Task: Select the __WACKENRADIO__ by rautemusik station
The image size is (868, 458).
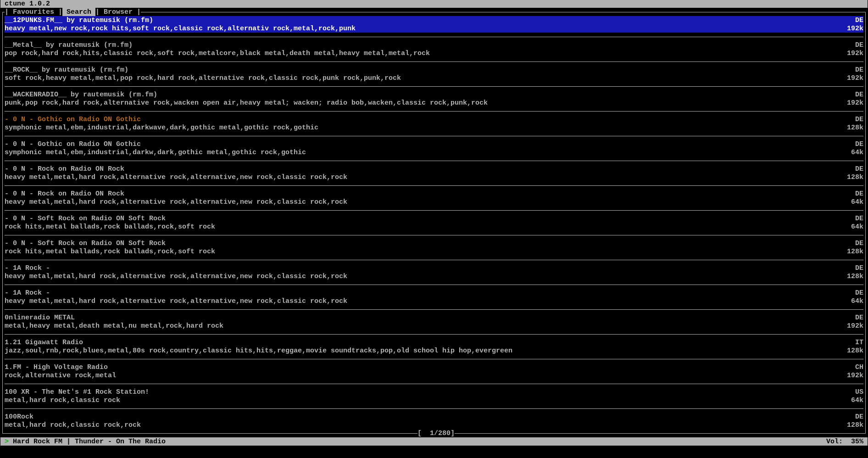Action: [434, 99]
